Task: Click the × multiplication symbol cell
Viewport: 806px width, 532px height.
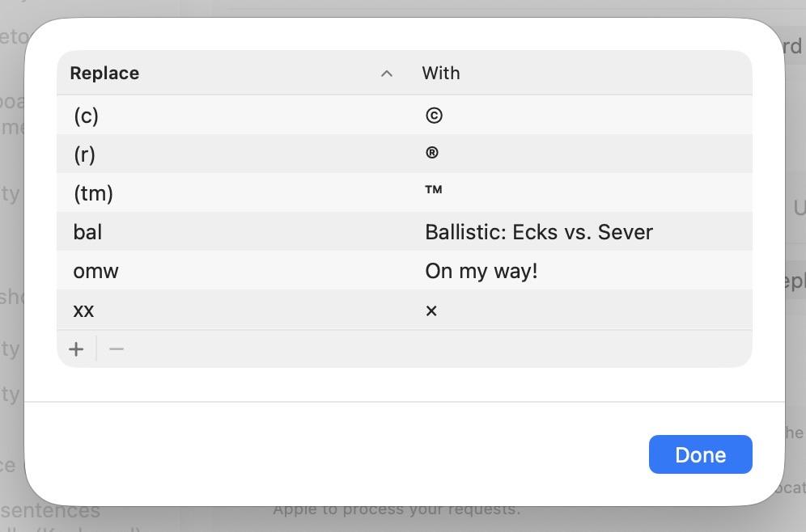Action: [x=431, y=310]
